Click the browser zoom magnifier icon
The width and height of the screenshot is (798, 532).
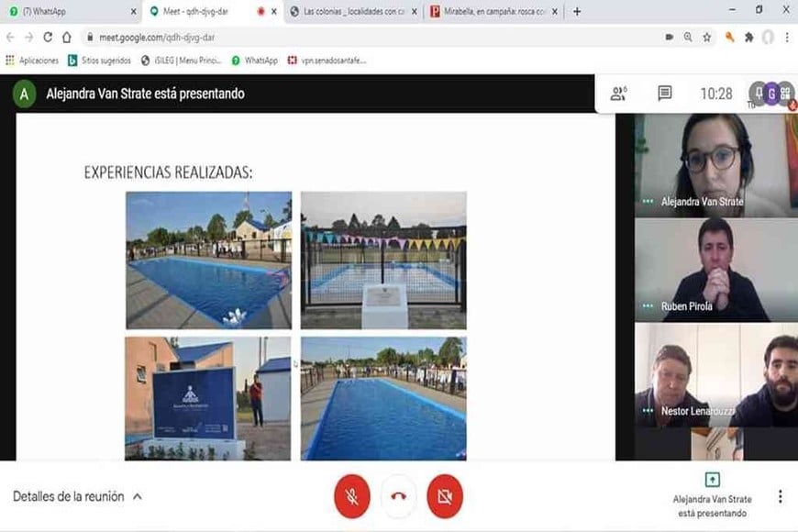click(x=688, y=38)
